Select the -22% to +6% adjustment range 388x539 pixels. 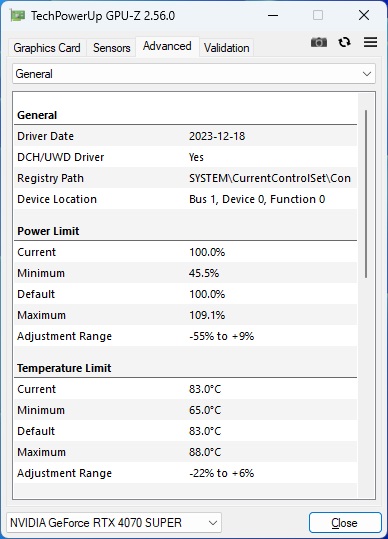click(221, 473)
